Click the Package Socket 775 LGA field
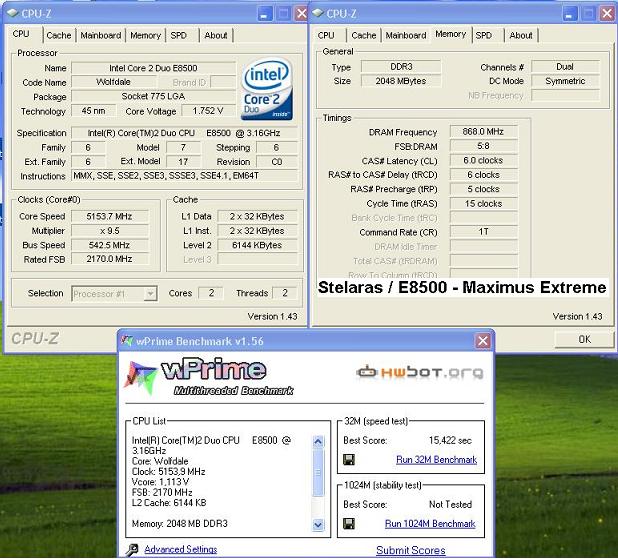The height and width of the screenshot is (559, 618). pos(153,97)
